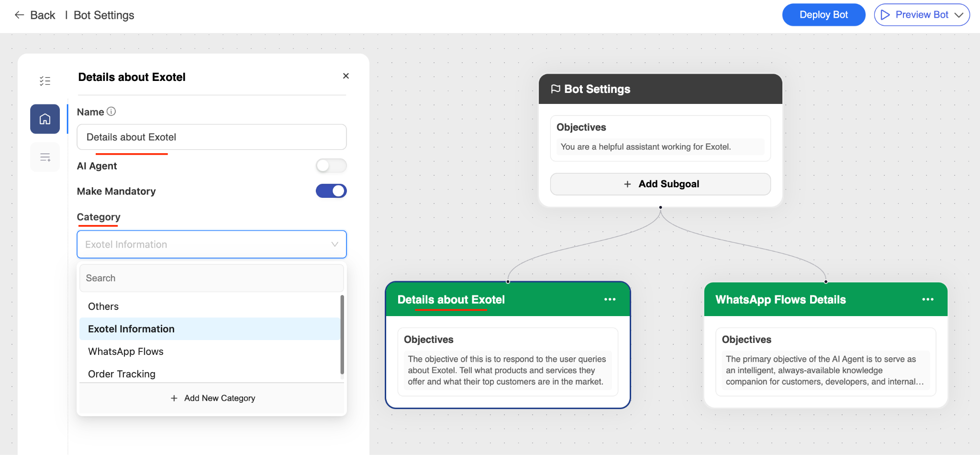Click the Bot Settings breadcrumb title
This screenshot has width=980, height=455.
pyautogui.click(x=104, y=15)
